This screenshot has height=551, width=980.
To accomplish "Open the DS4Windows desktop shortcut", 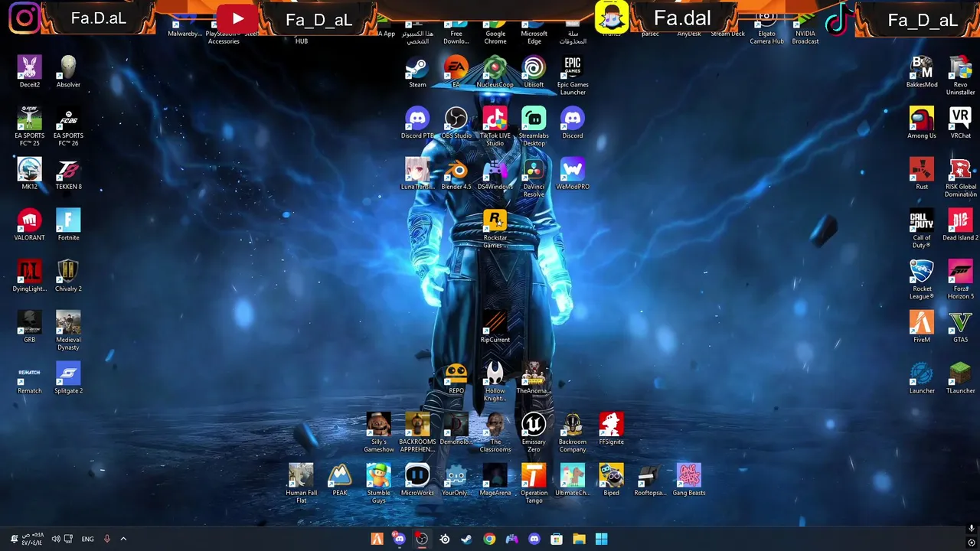I will [x=495, y=174].
